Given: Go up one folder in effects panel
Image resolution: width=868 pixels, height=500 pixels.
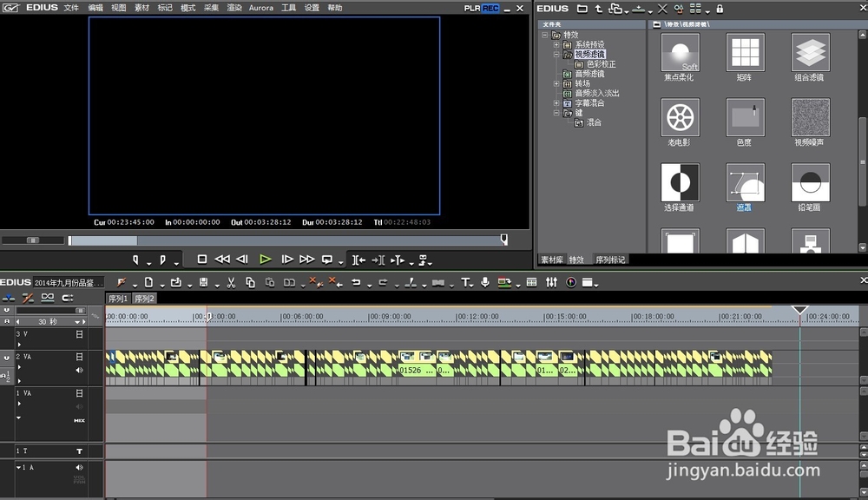Looking at the screenshot, I should pos(598,9).
